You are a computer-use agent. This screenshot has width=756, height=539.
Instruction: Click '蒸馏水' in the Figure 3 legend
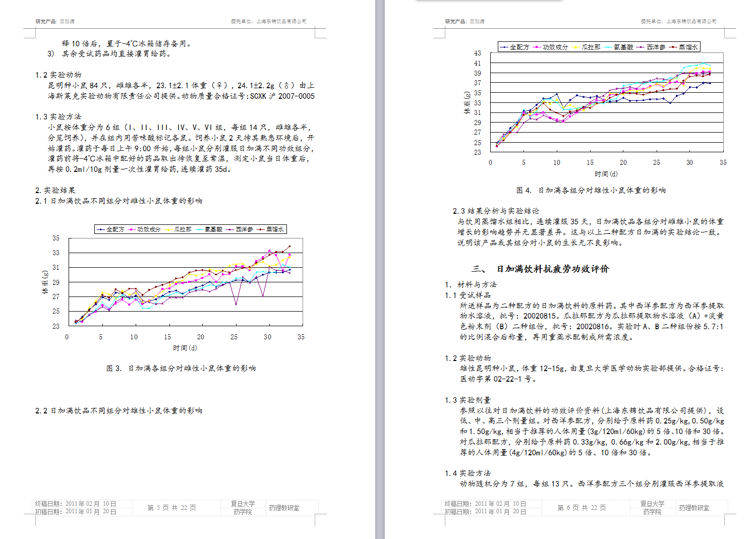coord(275,229)
